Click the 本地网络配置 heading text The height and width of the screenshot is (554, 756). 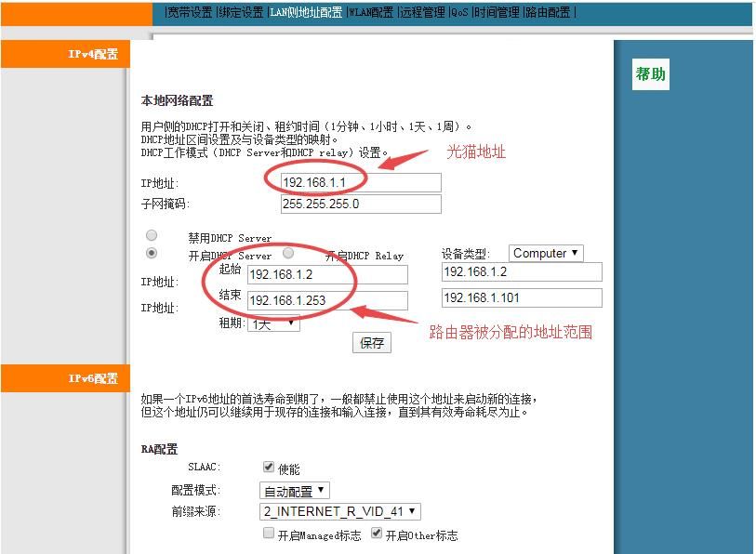click(177, 100)
